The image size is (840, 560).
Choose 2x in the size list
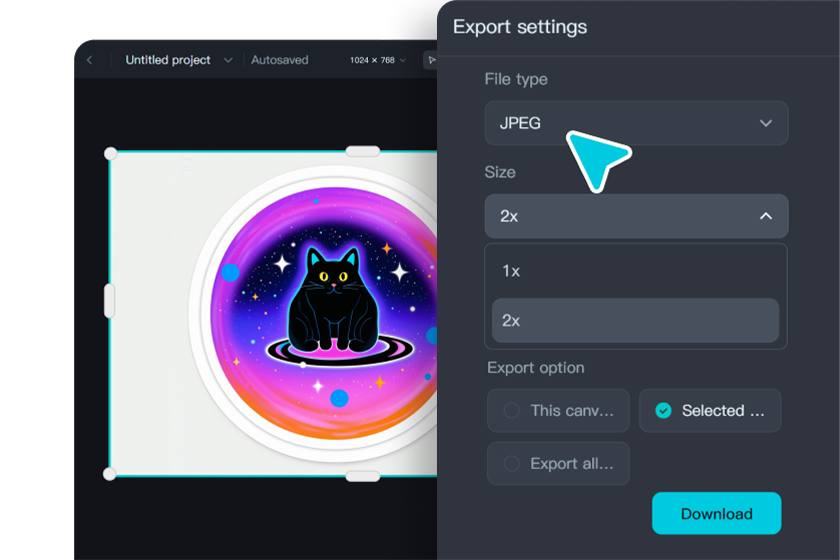(x=635, y=320)
